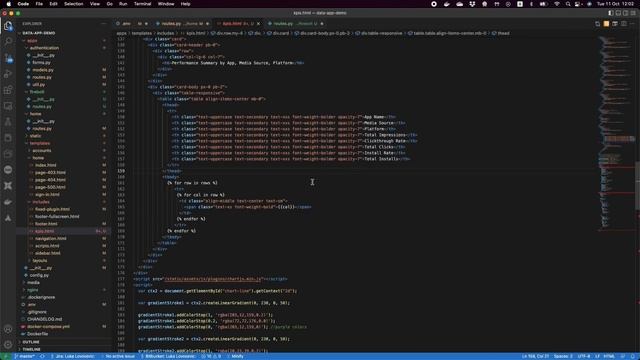Click the remote window icon on the status bar

coord(5,356)
